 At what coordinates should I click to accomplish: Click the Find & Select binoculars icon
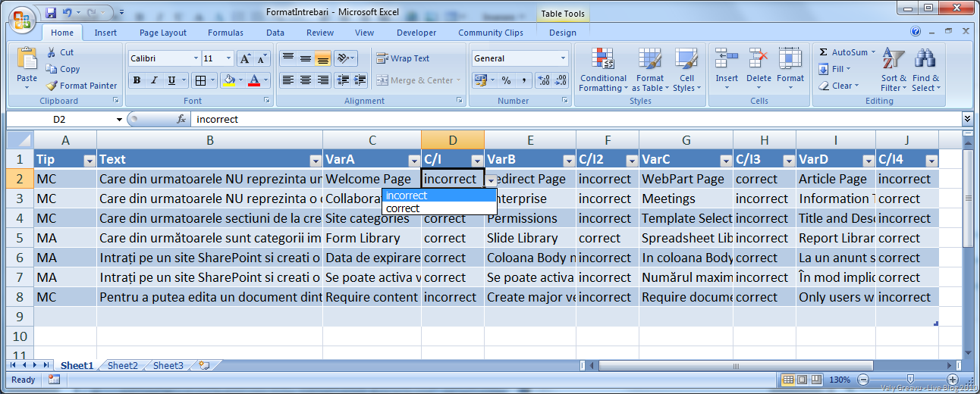(925, 59)
